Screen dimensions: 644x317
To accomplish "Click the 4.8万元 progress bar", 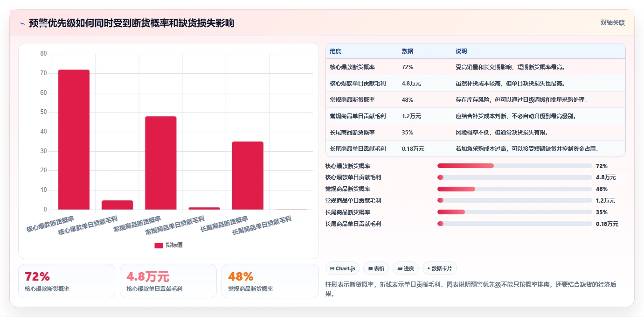I will click(x=515, y=177).
